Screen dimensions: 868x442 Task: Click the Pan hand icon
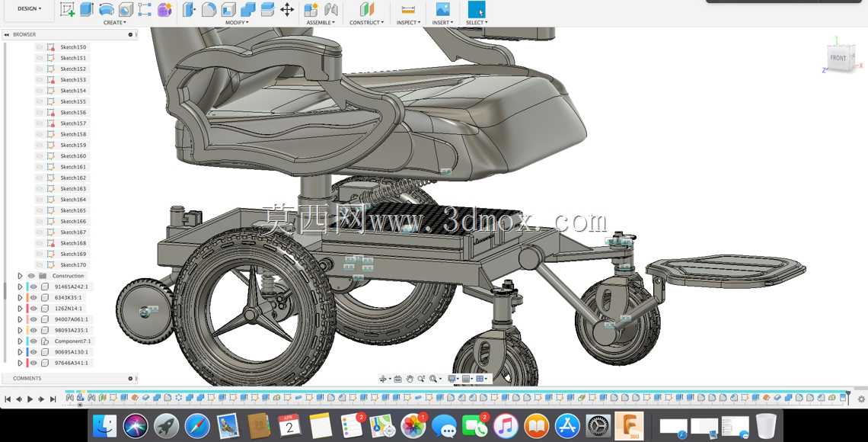410,379
